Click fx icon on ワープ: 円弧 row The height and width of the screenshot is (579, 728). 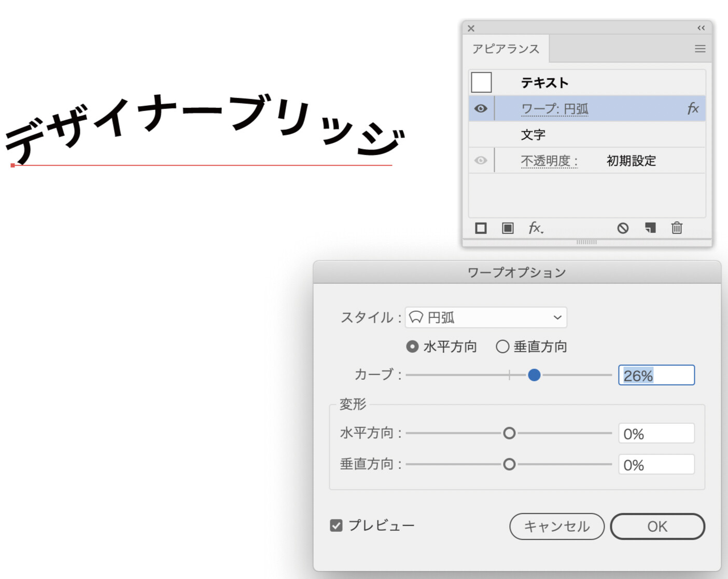click(x=693, y=108)
